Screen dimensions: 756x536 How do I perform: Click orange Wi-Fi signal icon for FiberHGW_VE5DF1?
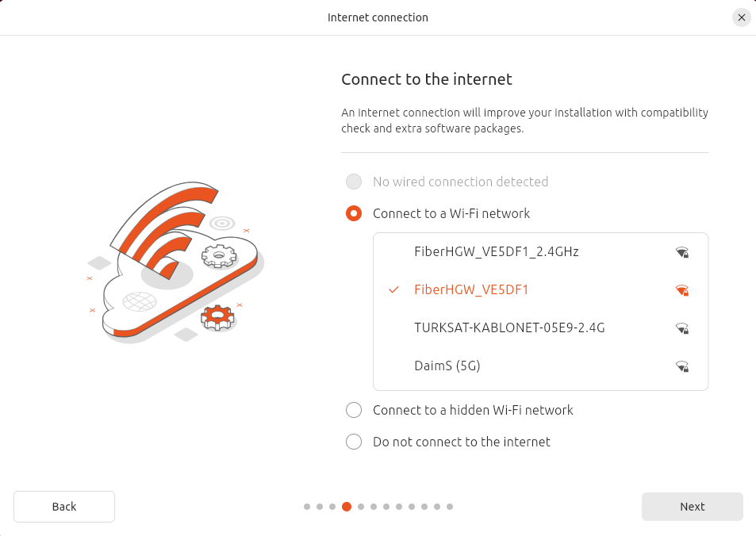681,291
